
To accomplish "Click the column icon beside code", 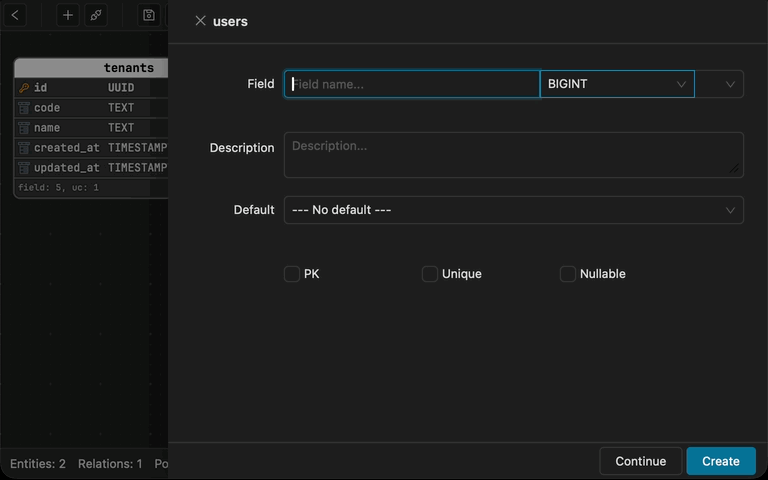I will [x=24, y=108].
